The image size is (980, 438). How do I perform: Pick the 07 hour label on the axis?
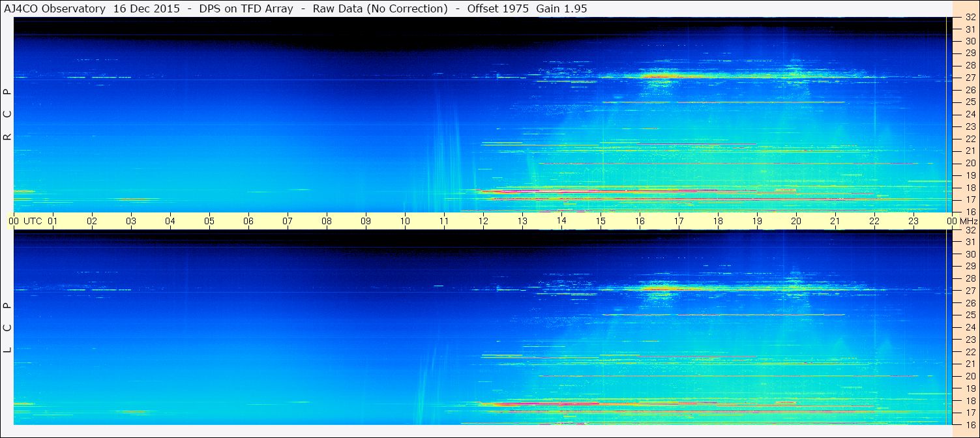[x=288, y=221]
